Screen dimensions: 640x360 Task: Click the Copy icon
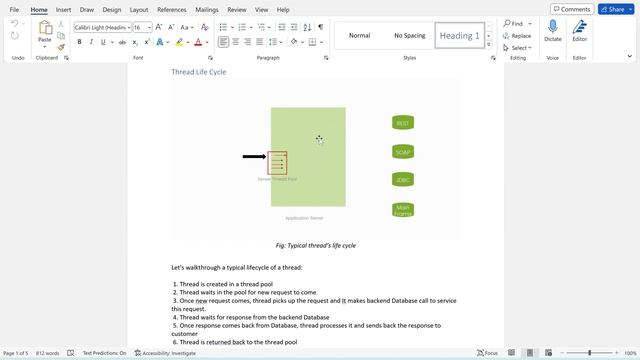click(x=61, y=36)
